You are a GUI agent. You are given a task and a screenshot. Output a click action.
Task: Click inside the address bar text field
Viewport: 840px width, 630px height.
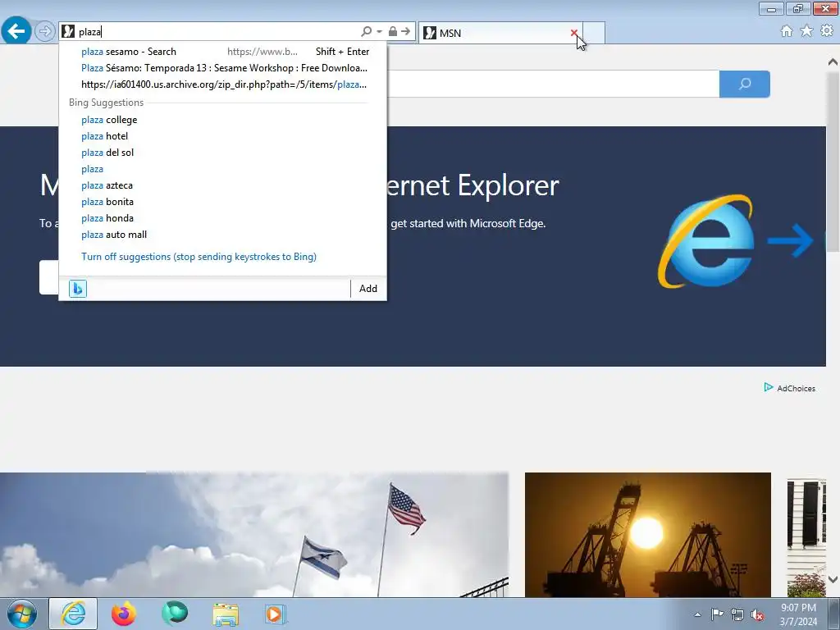pyautogui.click(x=217, y=32)
